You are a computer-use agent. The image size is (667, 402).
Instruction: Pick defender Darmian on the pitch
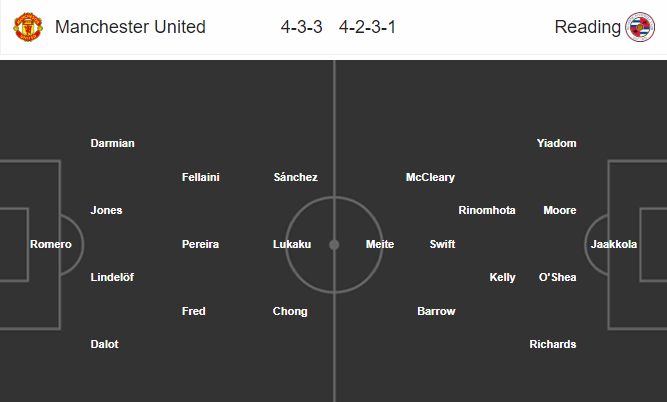click(x=112, y=143)
